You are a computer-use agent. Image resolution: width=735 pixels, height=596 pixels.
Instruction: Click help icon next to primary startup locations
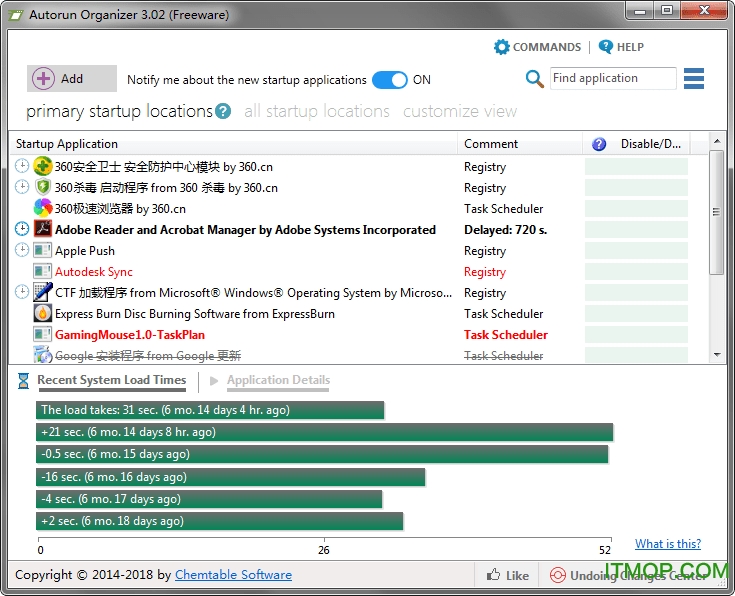[223, 111]
